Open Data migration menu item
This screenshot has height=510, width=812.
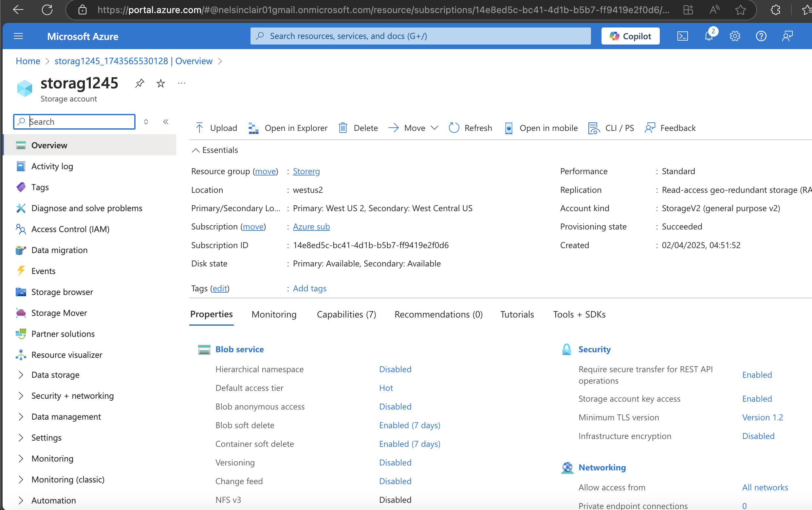click(x=59, y=250)
